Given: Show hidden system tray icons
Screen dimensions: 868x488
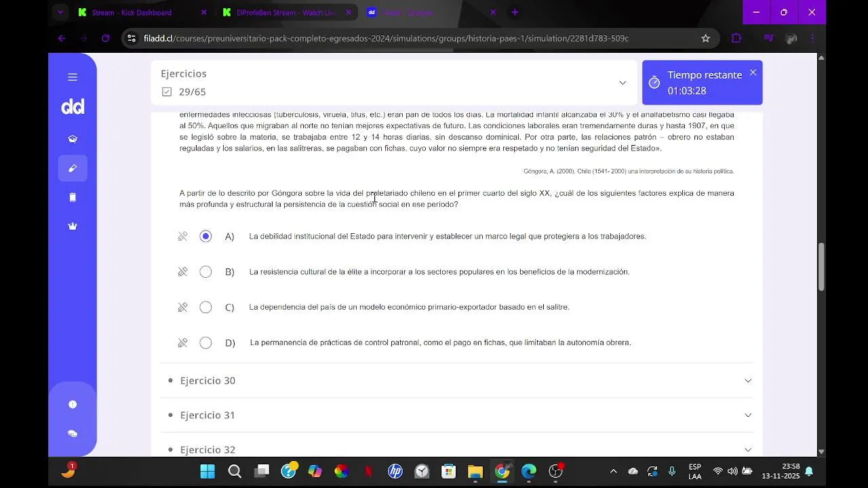Looking at the screenshot, I should point(614,472).
